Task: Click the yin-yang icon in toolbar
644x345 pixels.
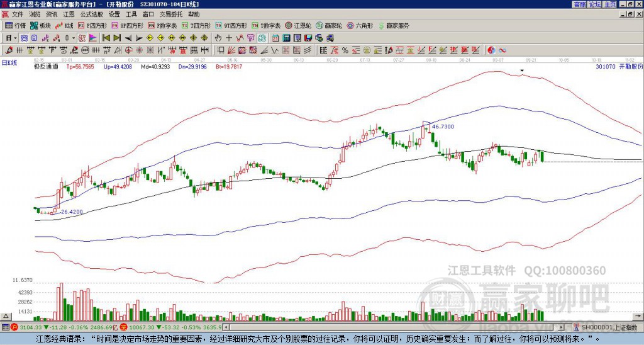Action: tap(491, 50)
